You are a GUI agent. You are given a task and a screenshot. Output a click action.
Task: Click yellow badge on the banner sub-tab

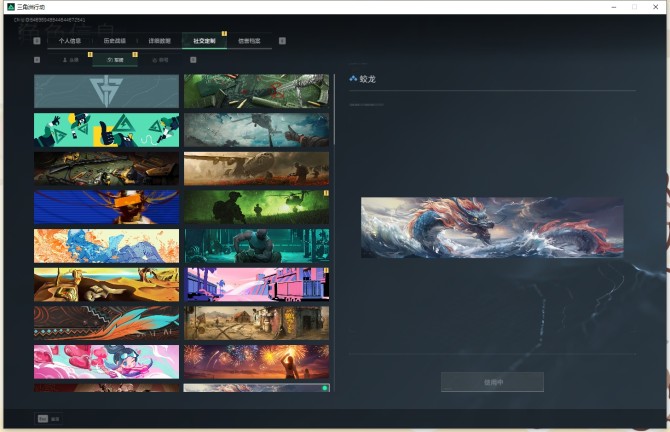pos(135,54)
